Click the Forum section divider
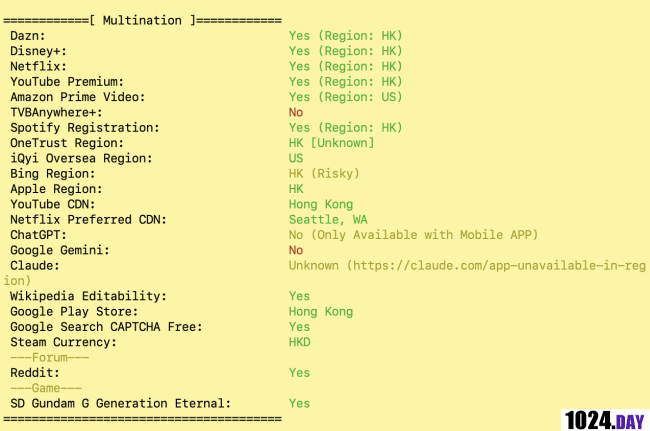Screen dimensions: 650x431 (x=50, y=357)
